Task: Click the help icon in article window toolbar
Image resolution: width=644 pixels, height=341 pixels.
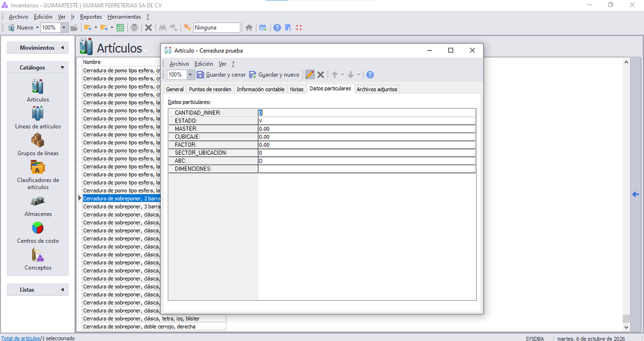Action: (370, 75)
